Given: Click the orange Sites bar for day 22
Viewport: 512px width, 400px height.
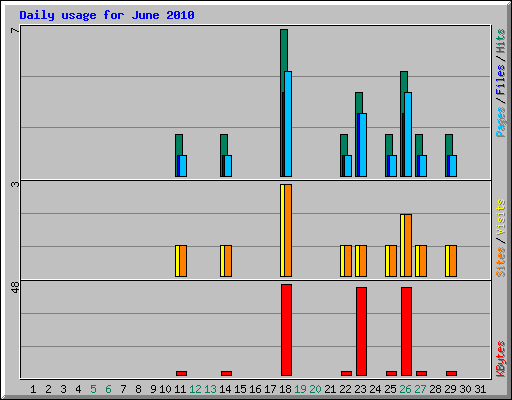Looking at the screenshot, I should click(x=348, y=261).
